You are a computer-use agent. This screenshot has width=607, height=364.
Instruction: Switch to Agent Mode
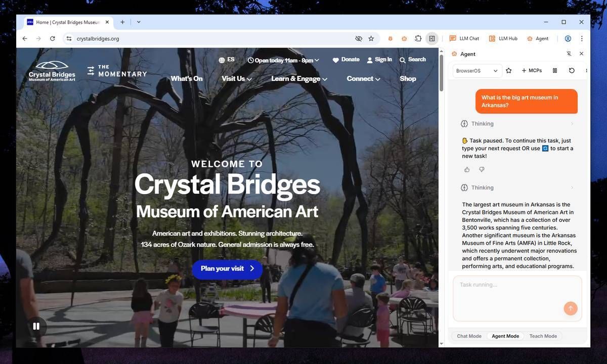(x=505, y=336)
